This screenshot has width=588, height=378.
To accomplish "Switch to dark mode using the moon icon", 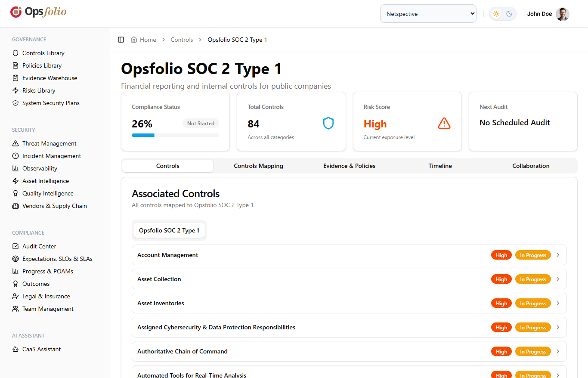I will point(509,13).
